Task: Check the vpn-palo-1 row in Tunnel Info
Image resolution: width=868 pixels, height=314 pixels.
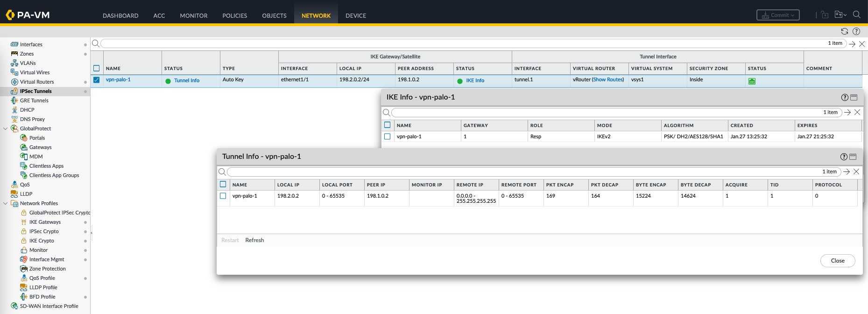Action: coord(223,196)
